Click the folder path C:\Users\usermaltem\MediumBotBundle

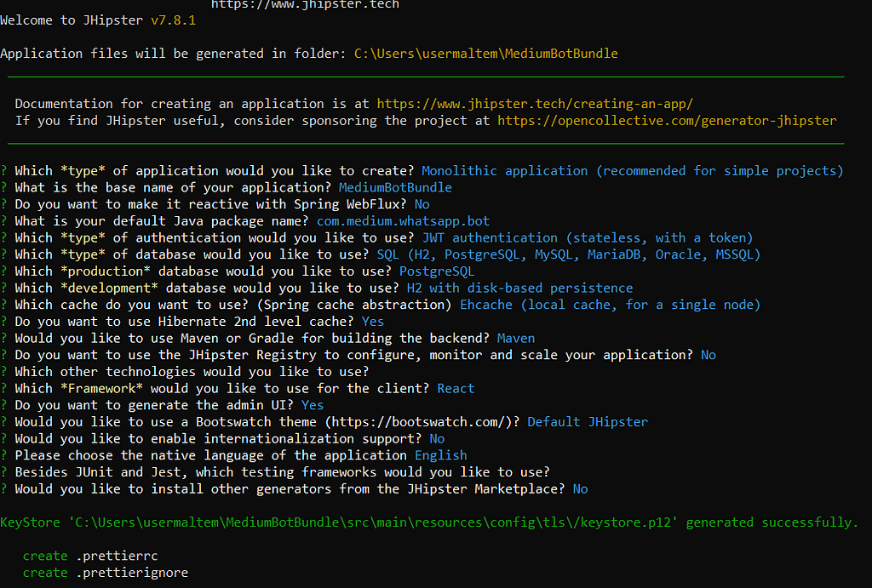click(x=486, y=54)
